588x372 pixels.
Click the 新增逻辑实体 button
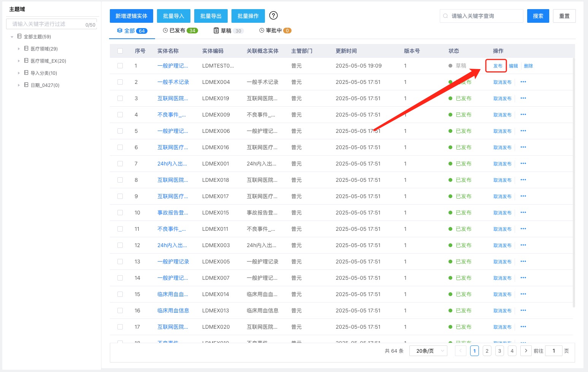[131, 16]
